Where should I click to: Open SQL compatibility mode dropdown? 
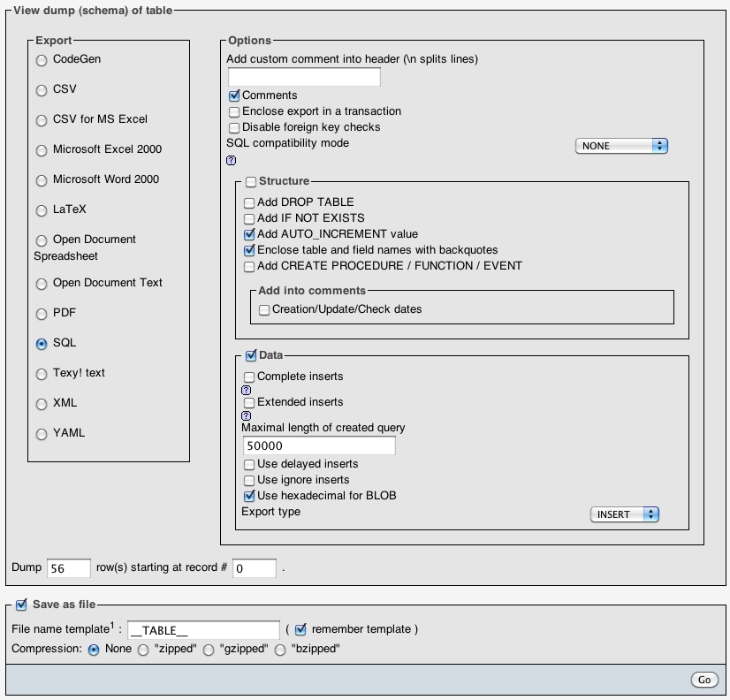pos(621,146)
